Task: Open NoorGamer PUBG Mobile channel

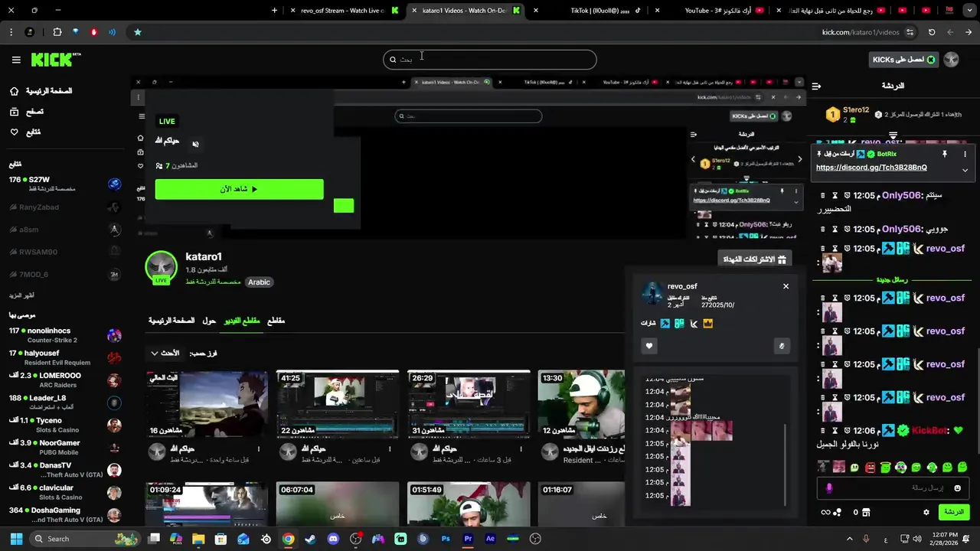Action: tap(65, 447)
